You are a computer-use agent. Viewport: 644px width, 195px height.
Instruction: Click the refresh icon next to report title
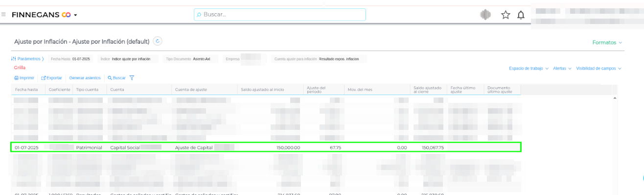point(158,41)
